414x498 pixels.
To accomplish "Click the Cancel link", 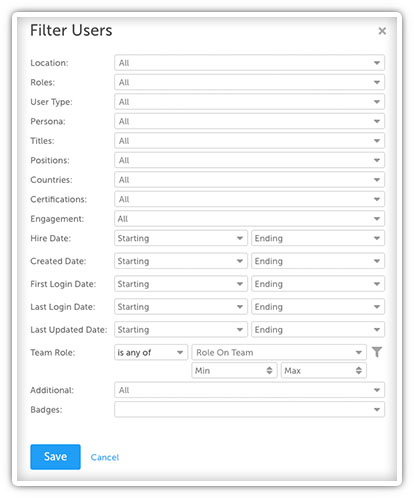I will click(x=105, y=457).
